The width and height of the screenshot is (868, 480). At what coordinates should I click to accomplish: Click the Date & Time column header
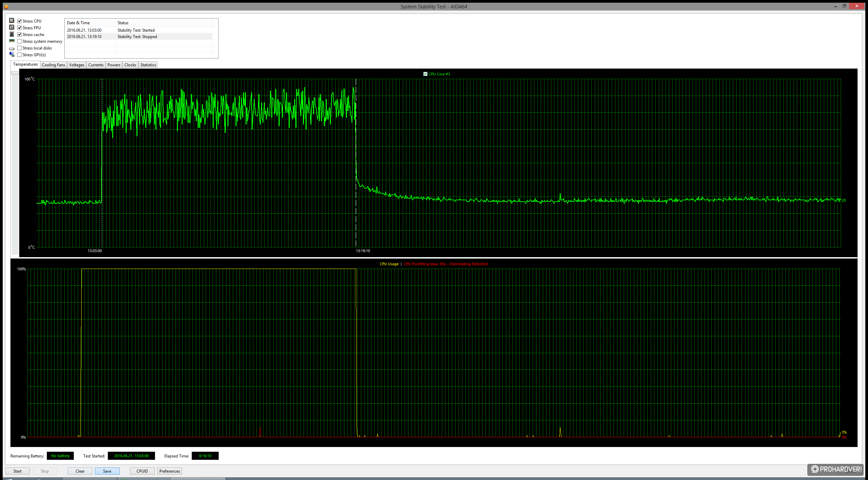(90, 23)
